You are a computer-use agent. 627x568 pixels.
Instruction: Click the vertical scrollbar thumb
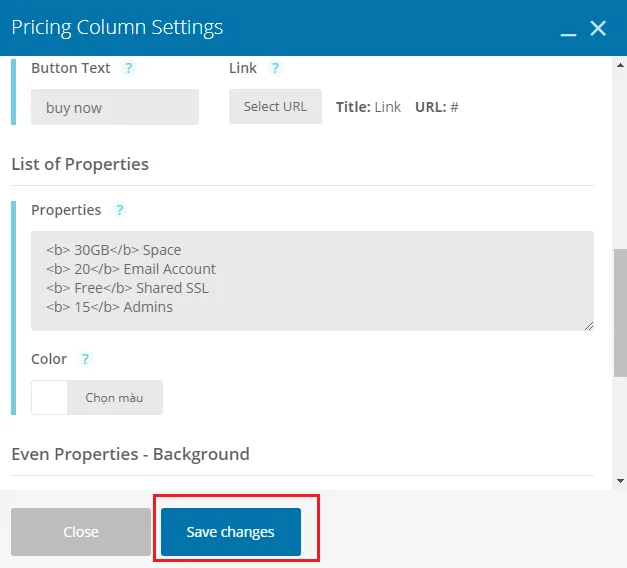(620, 312)
